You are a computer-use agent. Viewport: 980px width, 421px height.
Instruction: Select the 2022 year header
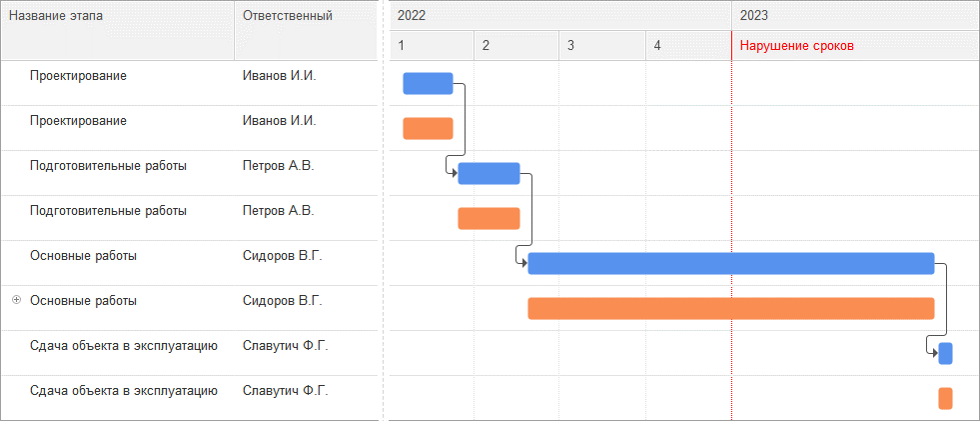[x=559, y=15]
